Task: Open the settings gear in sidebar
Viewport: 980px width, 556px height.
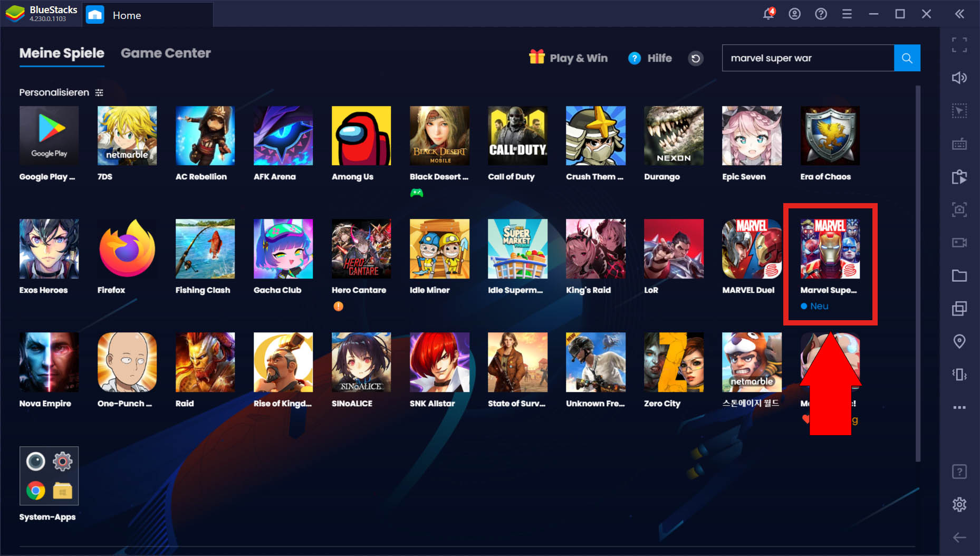Action: click(x=959, y=505)
